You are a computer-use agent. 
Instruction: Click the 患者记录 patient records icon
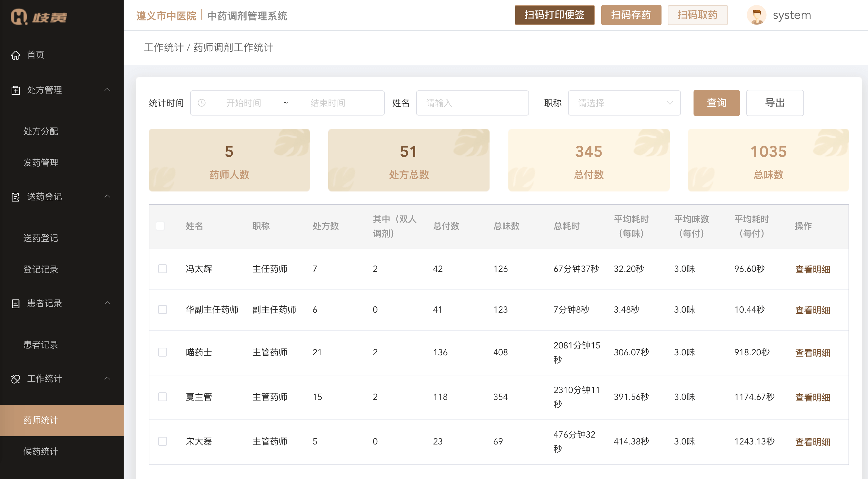pos(16,304)
